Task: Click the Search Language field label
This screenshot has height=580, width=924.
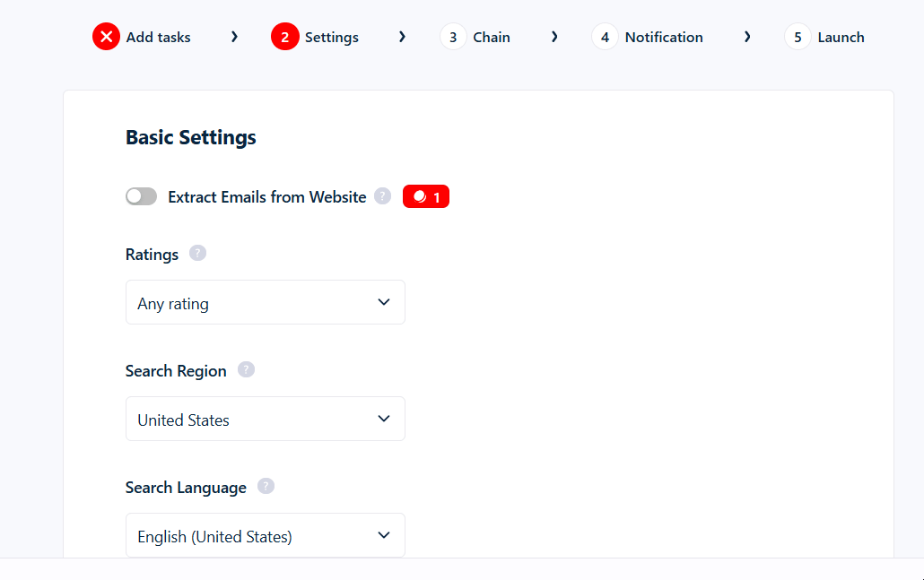Action: click(186, 488)
